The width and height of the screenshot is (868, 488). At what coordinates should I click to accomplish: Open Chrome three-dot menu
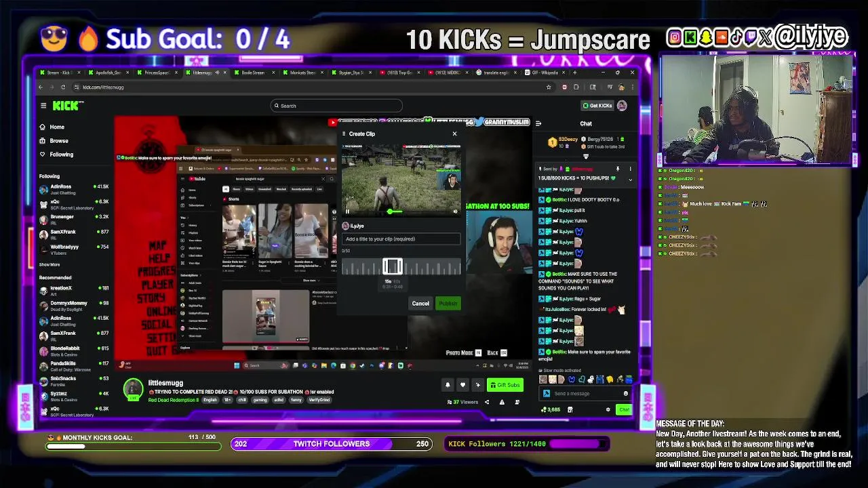click(x=631, y=87)
